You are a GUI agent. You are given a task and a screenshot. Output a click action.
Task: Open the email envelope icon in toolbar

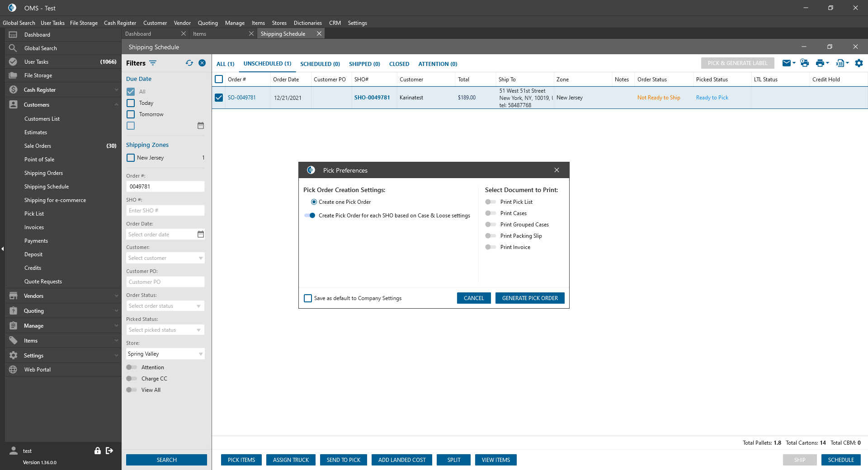pyautogui.click(x=787, y=63)
